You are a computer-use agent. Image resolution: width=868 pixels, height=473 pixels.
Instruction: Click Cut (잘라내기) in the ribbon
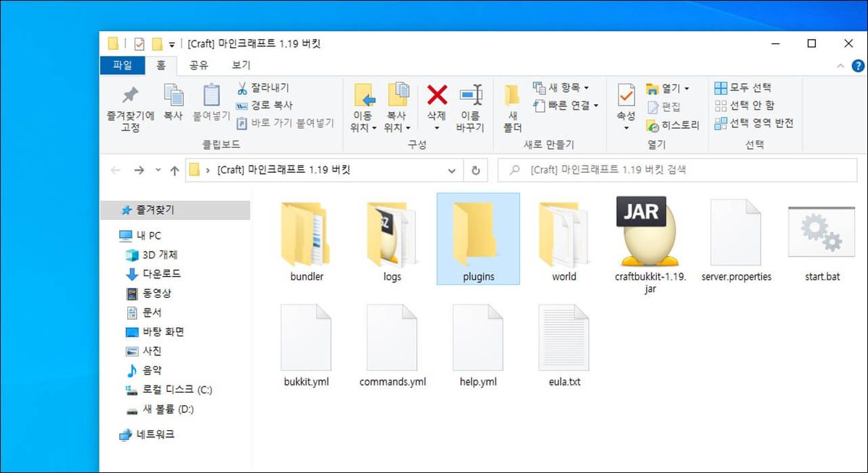click(x=263, y=88)
